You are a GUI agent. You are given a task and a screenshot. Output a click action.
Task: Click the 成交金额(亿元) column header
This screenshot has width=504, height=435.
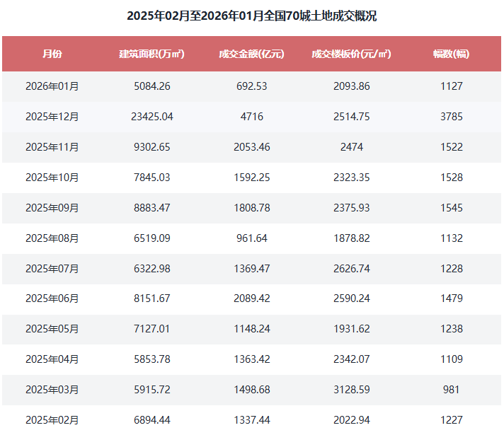[x=251, y=54]
